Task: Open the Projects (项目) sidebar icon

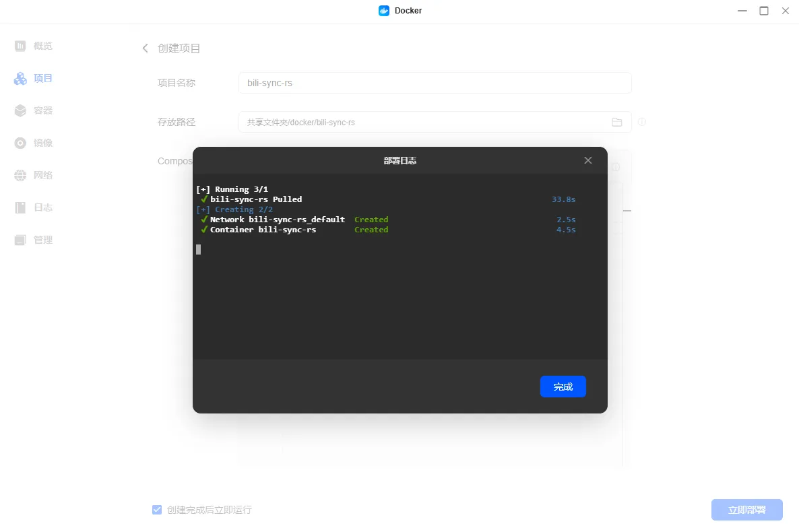Action: 20,79
